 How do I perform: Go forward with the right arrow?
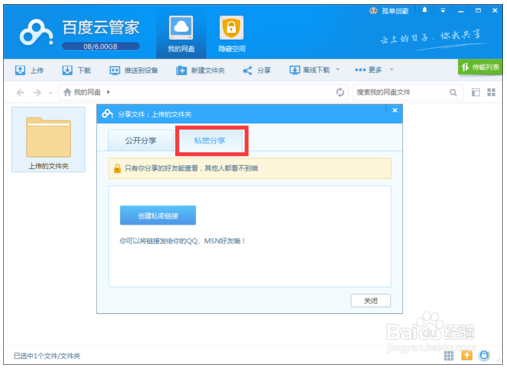tap(37, 92)
